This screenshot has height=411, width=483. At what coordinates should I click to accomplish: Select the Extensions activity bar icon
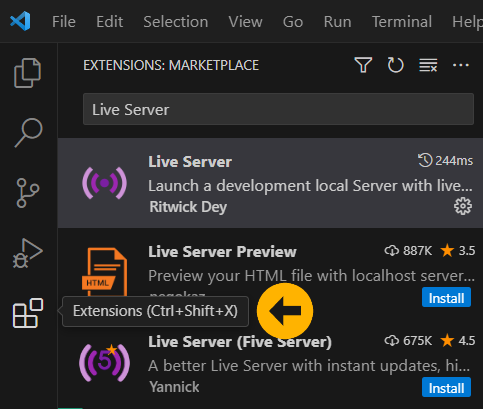click(x=28, y=313)
